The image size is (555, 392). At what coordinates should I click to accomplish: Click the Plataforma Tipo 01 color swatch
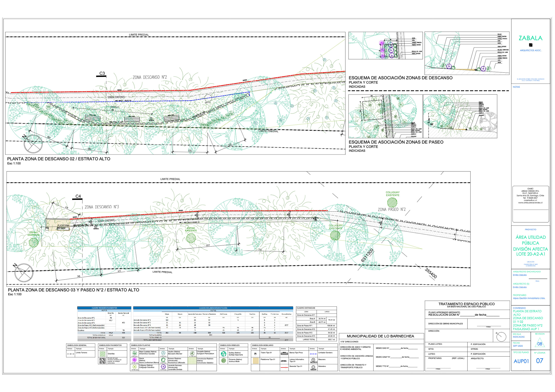tap(256, 361)
